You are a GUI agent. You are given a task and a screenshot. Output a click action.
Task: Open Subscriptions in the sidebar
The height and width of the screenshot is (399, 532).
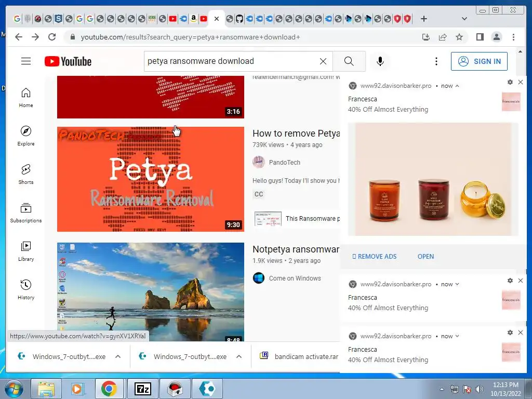(26, 212)
